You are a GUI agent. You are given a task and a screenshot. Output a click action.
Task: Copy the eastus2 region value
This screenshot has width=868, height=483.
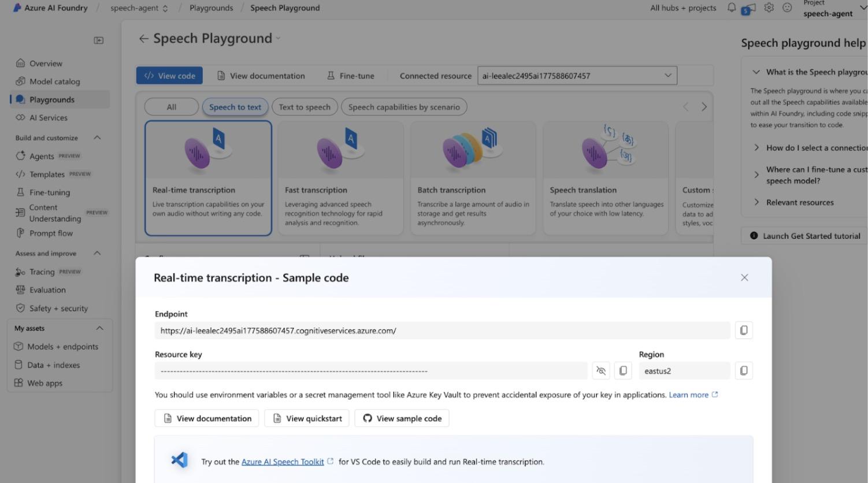[x=744, y=370]
